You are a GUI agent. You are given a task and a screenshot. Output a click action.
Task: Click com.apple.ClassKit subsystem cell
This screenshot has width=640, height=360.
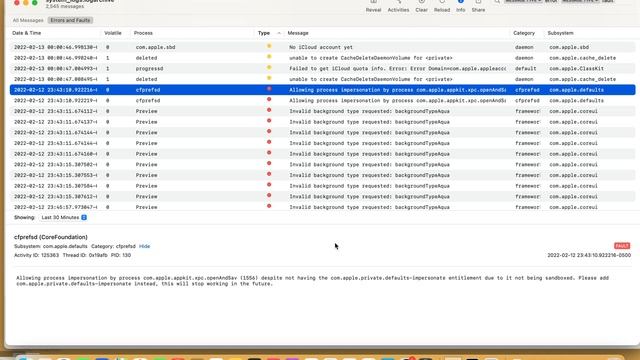[576, 69]
